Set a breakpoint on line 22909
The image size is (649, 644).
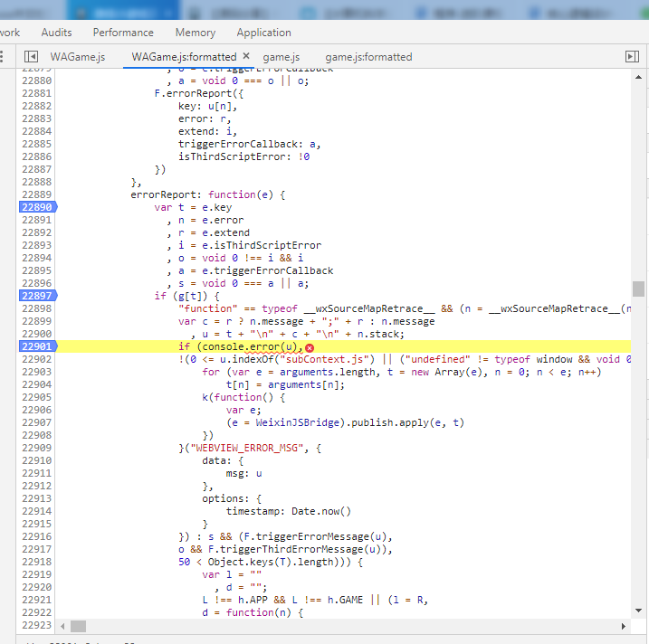pyautogui.click(x=37, y=448)
